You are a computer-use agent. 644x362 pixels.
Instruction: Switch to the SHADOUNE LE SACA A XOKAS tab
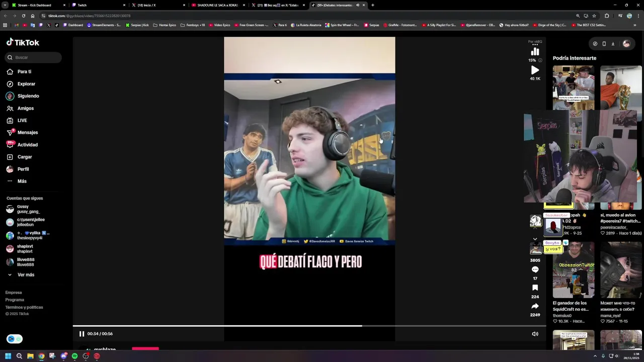[x=217, y=5]
